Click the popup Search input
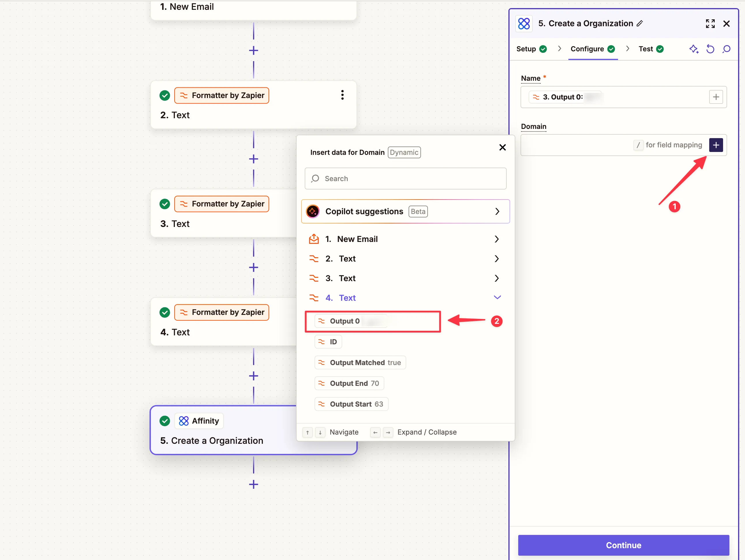 (405, 178)
